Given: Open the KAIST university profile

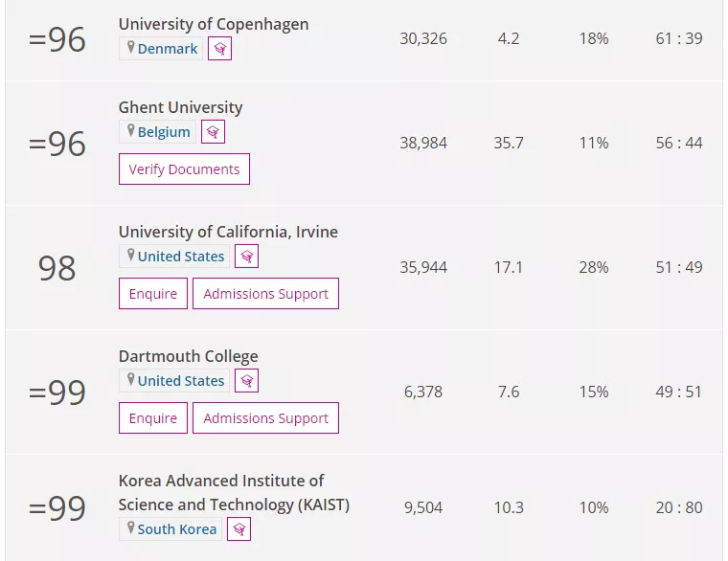Looking at the screenshot, I should (x=234, y=493).
